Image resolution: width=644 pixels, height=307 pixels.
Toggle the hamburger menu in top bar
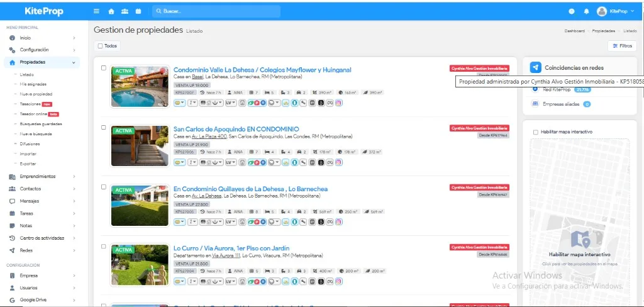[96, 11]
